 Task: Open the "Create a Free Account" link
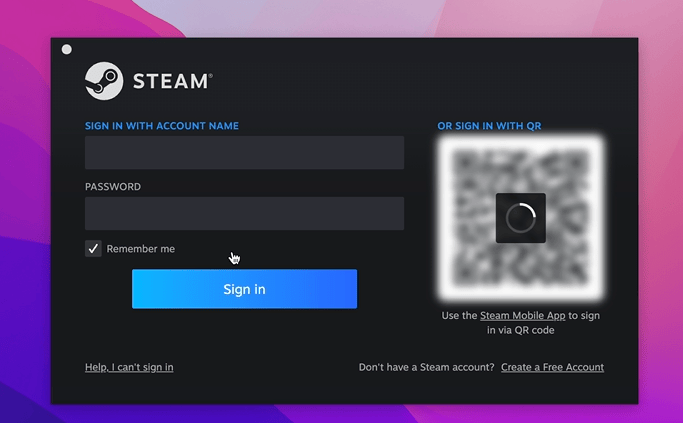click(552, 367)
